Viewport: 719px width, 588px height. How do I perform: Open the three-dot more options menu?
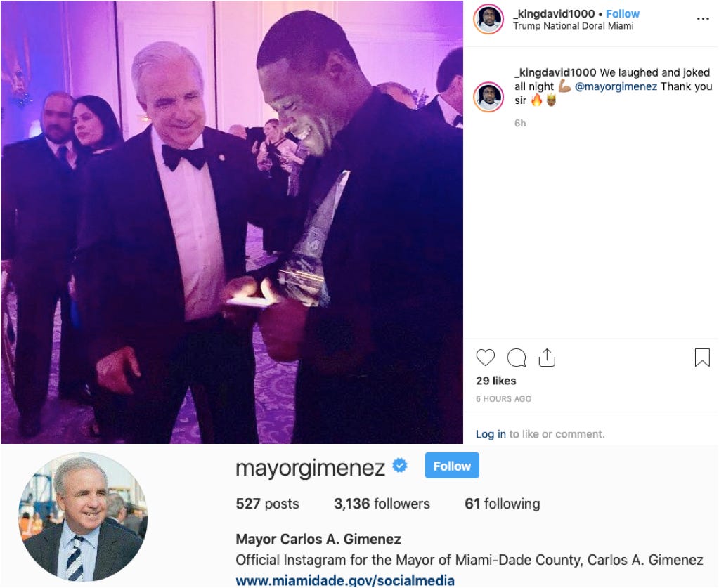pos(703,19)
